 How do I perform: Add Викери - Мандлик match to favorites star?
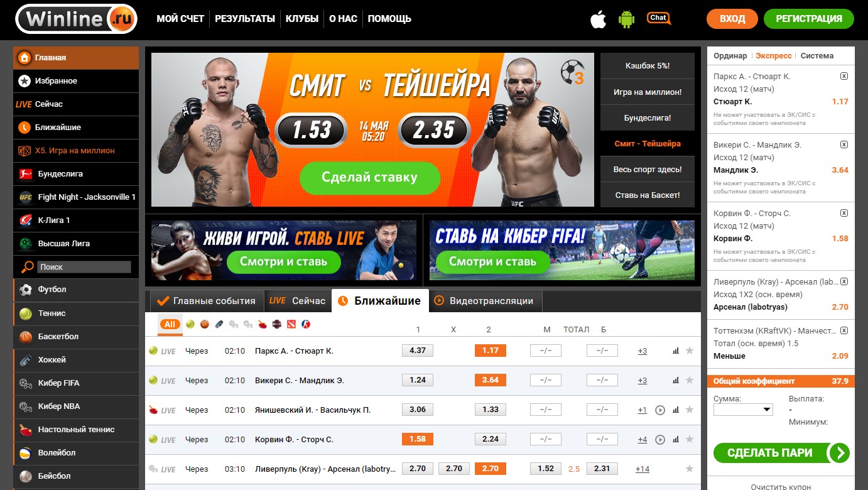tap(690, 380)
